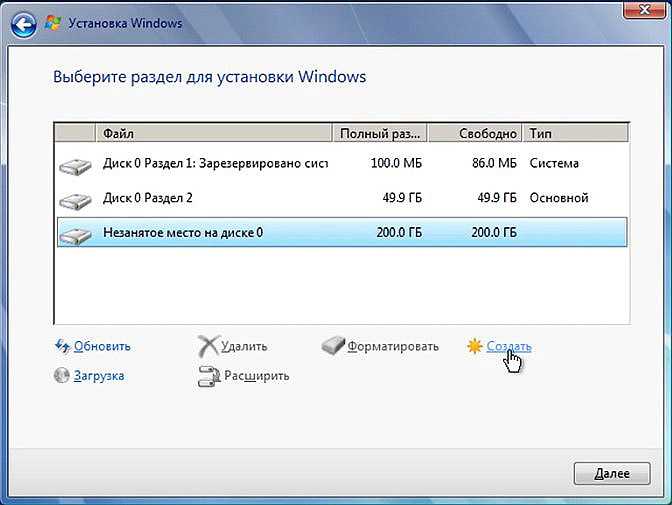Click the 200.0 ГБ total size cell
This screenshot has width=672, height=505.
pos(399,232)
